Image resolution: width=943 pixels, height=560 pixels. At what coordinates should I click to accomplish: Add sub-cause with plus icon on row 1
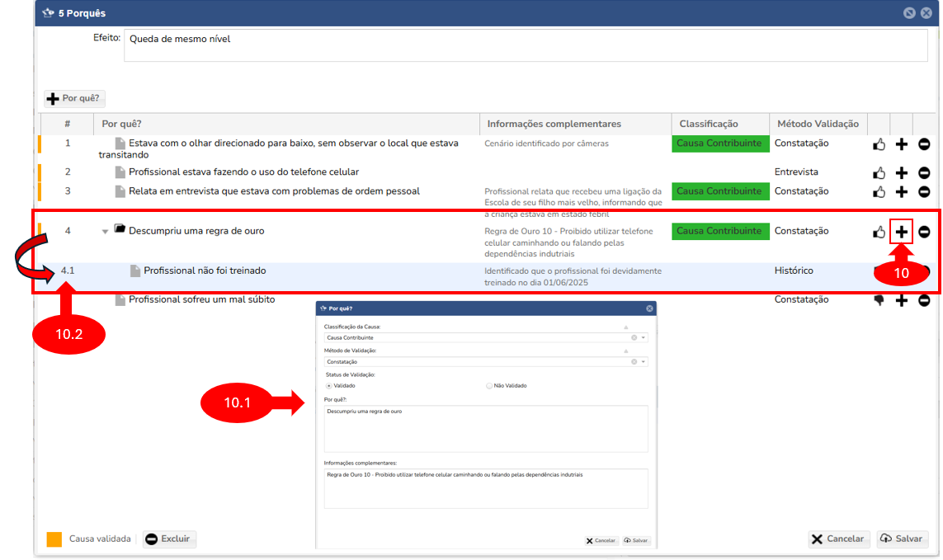901,144
